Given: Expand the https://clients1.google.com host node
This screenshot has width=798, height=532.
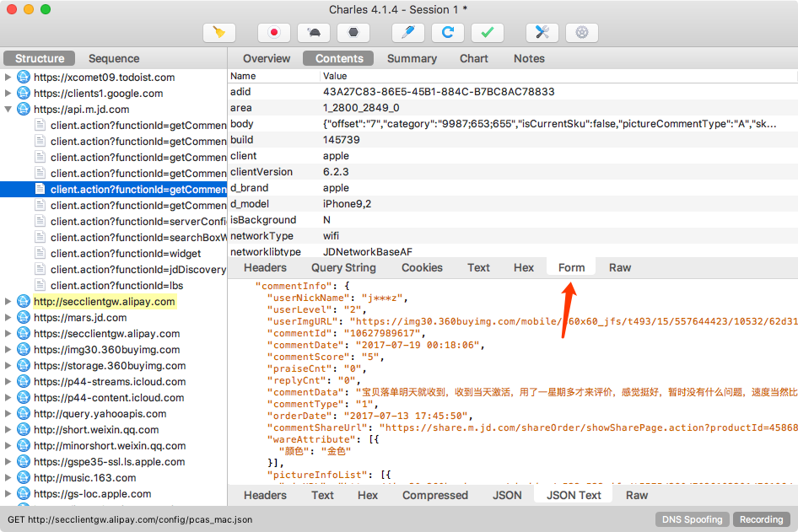Looking at the screenshot, I should click(8, 94).
